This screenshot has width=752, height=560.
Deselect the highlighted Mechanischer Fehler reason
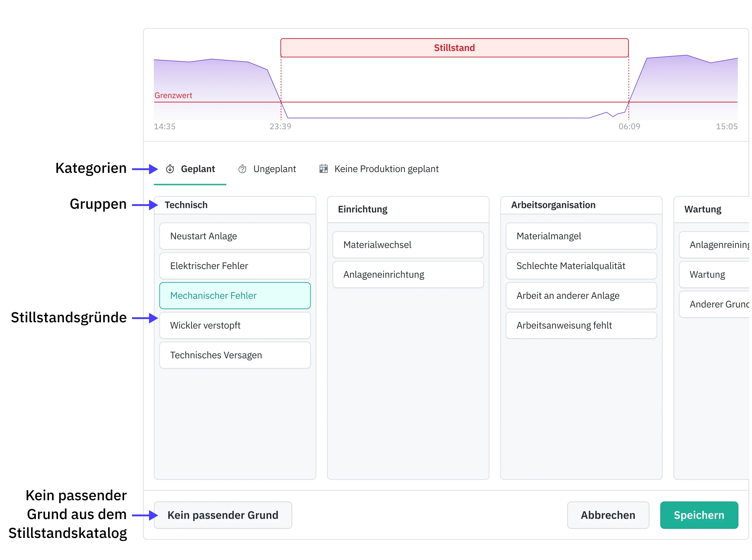tap(235, 296)
